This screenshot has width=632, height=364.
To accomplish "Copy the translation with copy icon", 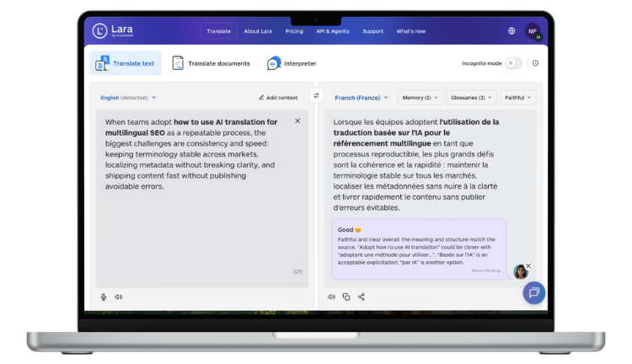I will pos(346,297).
